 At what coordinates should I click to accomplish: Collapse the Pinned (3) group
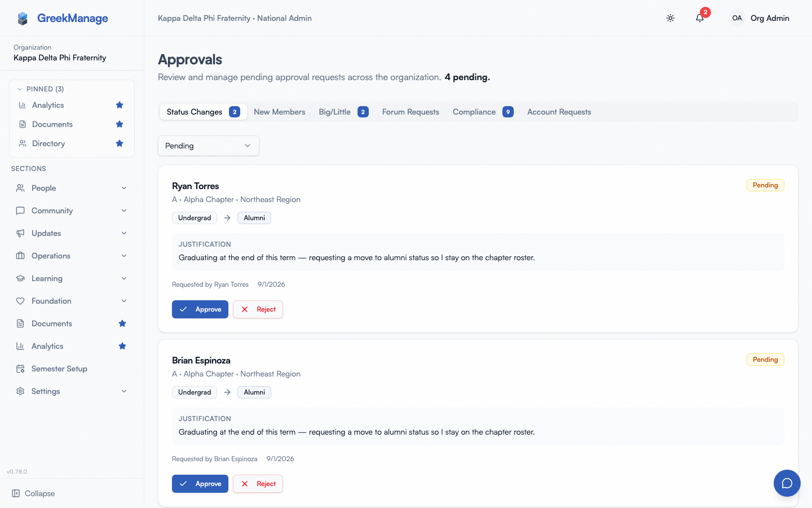(x=40, y=89)
